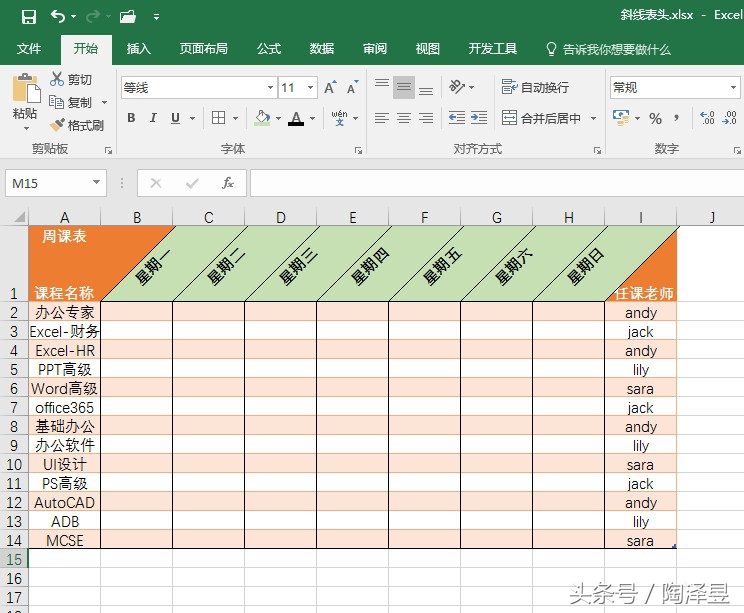744x613 pixels.
Task: Toggle Center alignment icon
Action: point(404,118)
